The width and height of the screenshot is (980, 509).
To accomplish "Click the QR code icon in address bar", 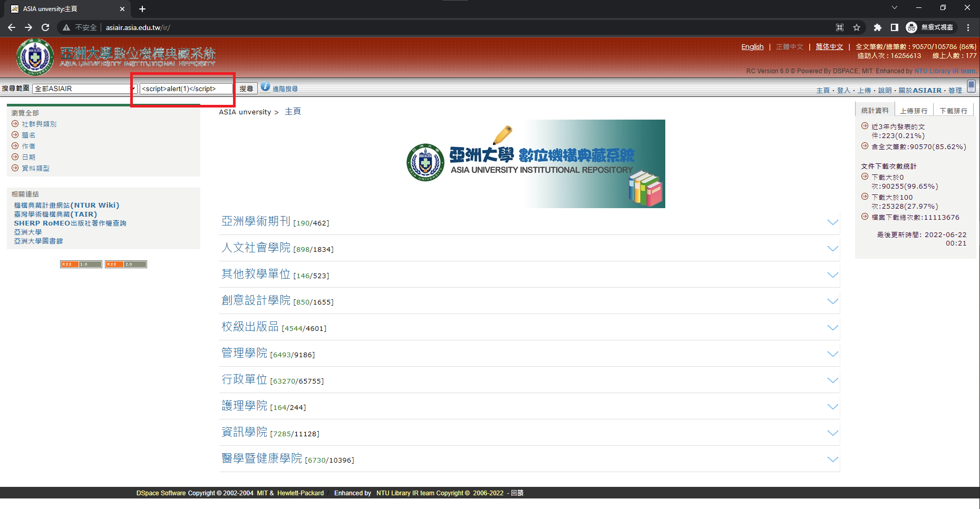I will pyautogui.click(x=840, y=27).
